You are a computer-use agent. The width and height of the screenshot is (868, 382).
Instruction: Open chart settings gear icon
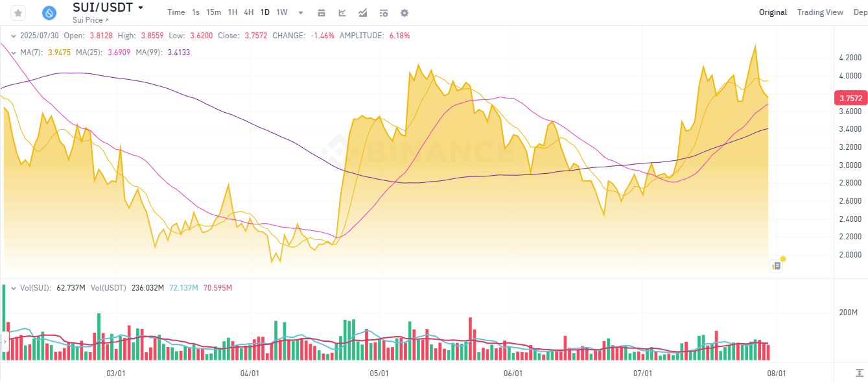pyautogui.click(x=405, y=13)
